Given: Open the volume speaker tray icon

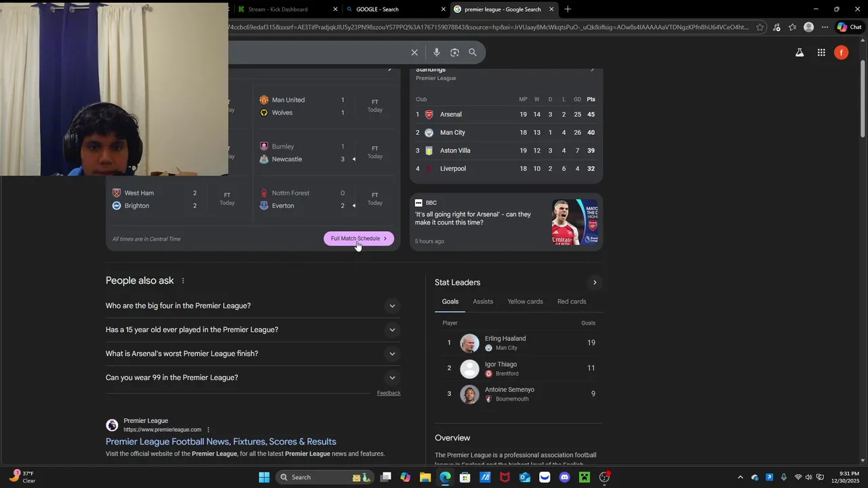Looking at the screenshot, I should (808, 477).
